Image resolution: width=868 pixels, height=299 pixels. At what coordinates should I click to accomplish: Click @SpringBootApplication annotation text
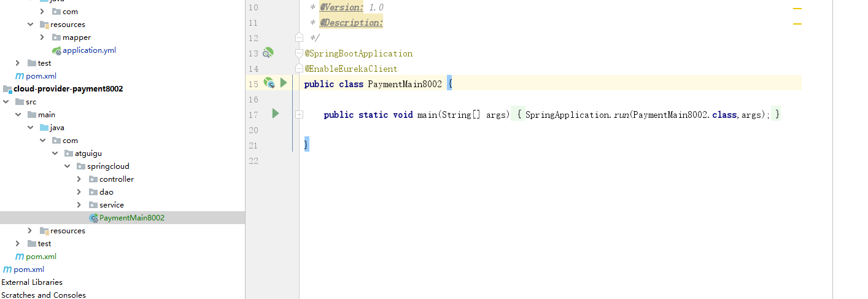358,53
